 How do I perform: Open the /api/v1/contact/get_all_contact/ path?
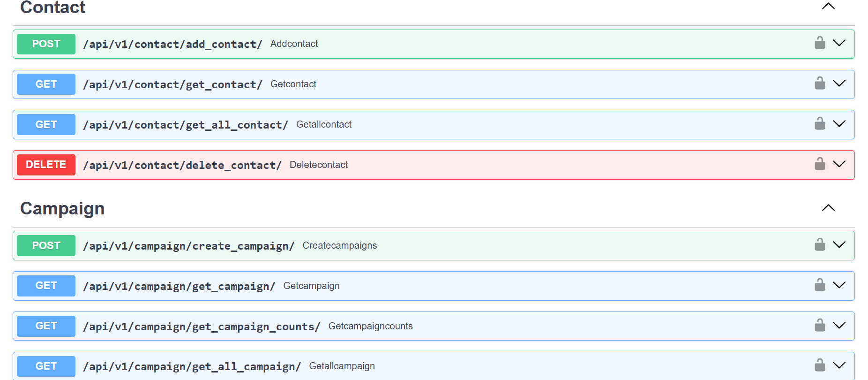point(185,125)
